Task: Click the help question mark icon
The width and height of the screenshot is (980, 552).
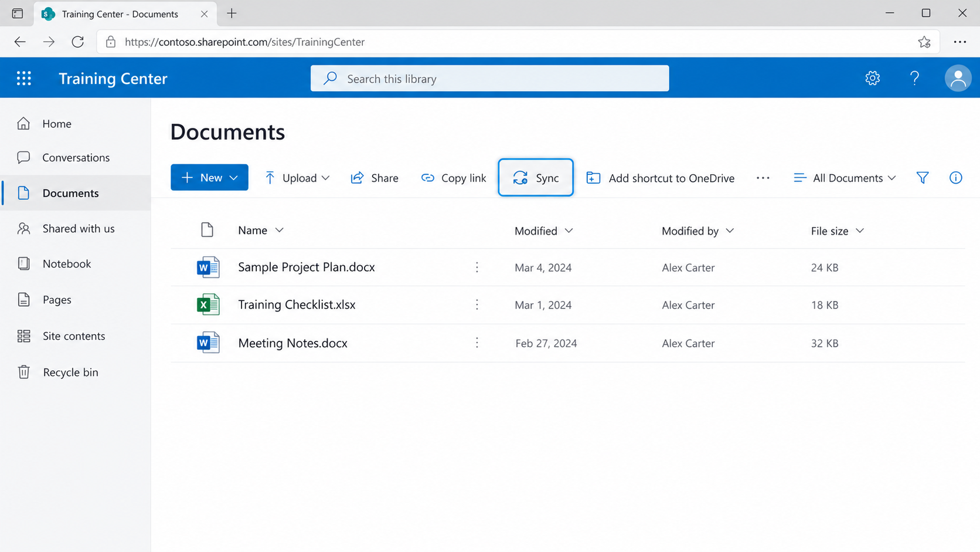Action: click(x=914, y=78)
